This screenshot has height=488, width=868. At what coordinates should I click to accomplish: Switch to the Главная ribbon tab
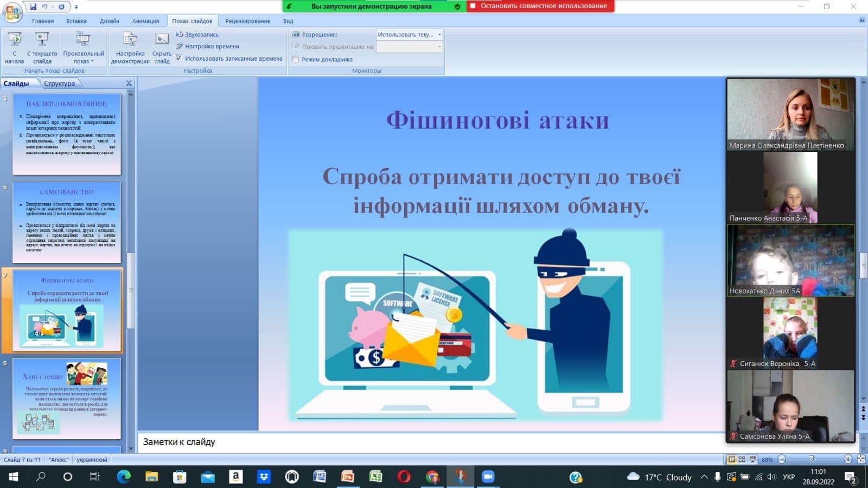(x=43, y=21)
